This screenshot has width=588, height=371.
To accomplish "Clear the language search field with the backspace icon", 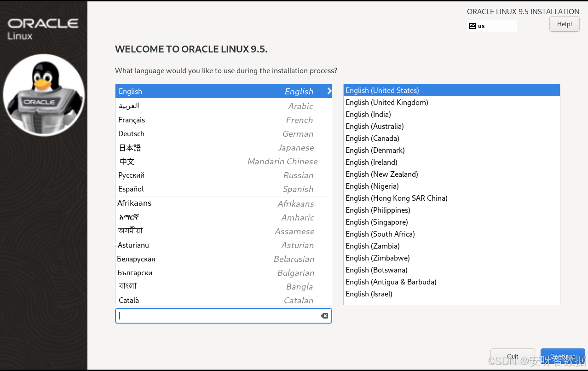I will pos(324,316).
